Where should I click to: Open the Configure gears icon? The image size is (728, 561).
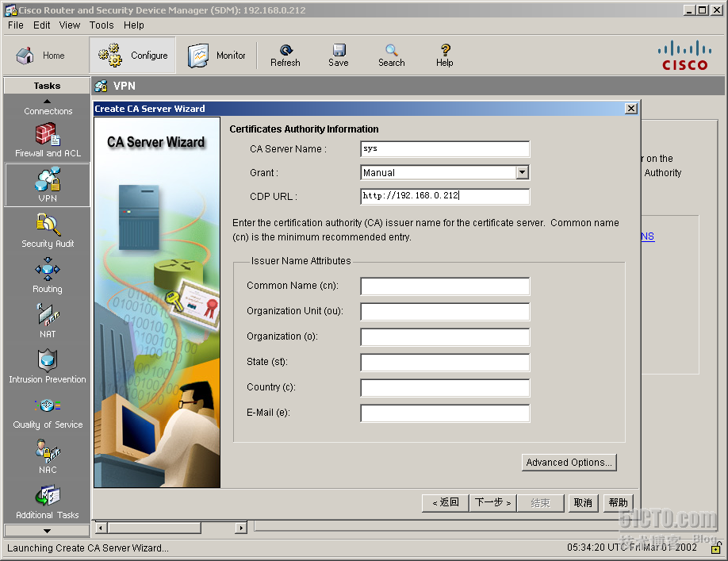point(110,56)
